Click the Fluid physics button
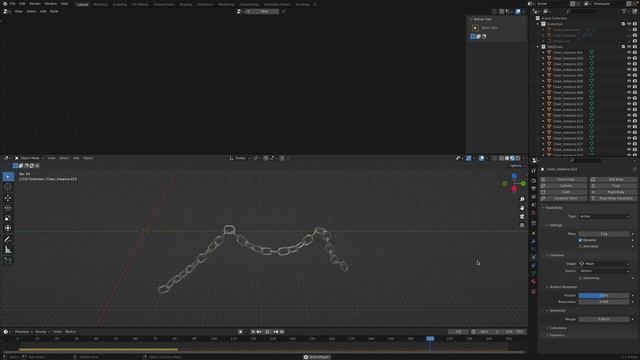The height and width of the screenshot is (360, 640). tap(614, 186)
